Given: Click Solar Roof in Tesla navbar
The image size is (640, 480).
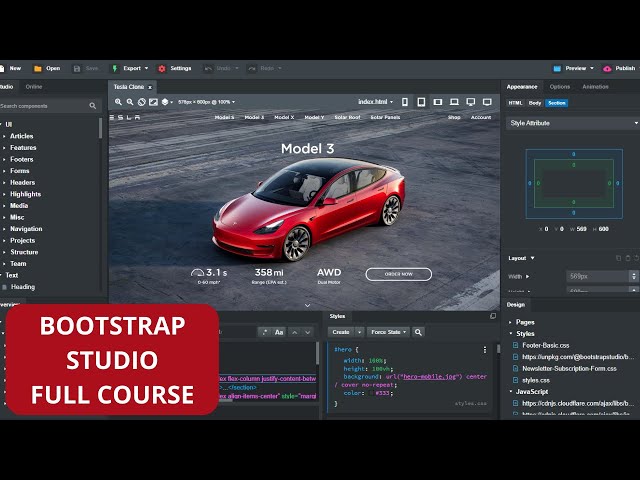Looking at the screenshot, I should coord(347,118).
